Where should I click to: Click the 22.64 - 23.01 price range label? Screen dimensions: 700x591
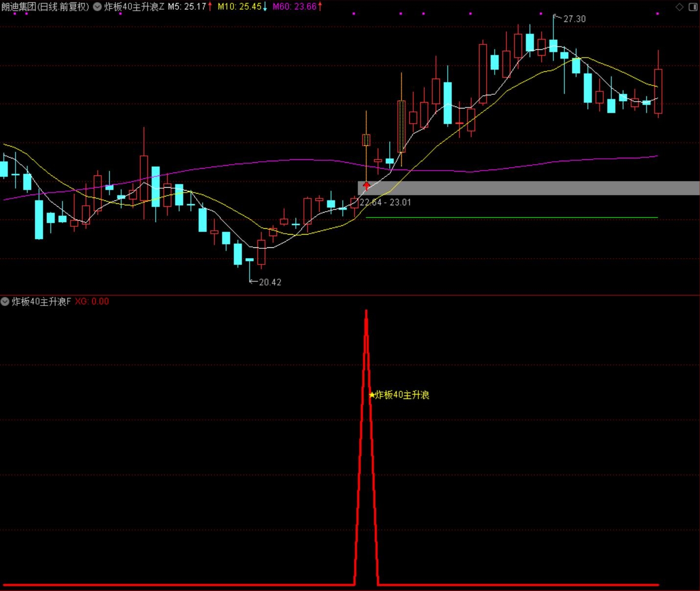(385, 202)
